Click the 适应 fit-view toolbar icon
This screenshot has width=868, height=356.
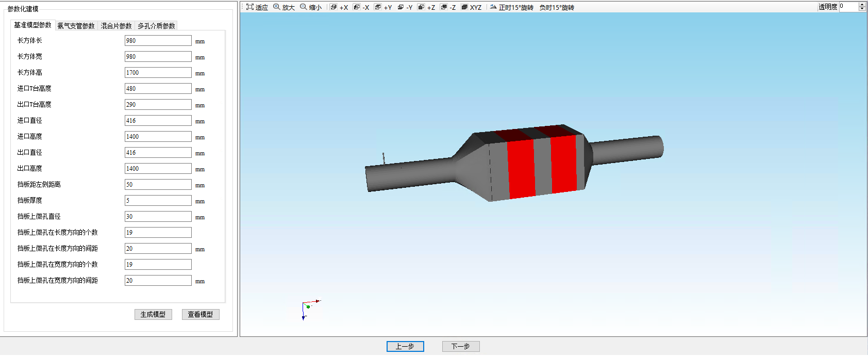pos(250,7)
